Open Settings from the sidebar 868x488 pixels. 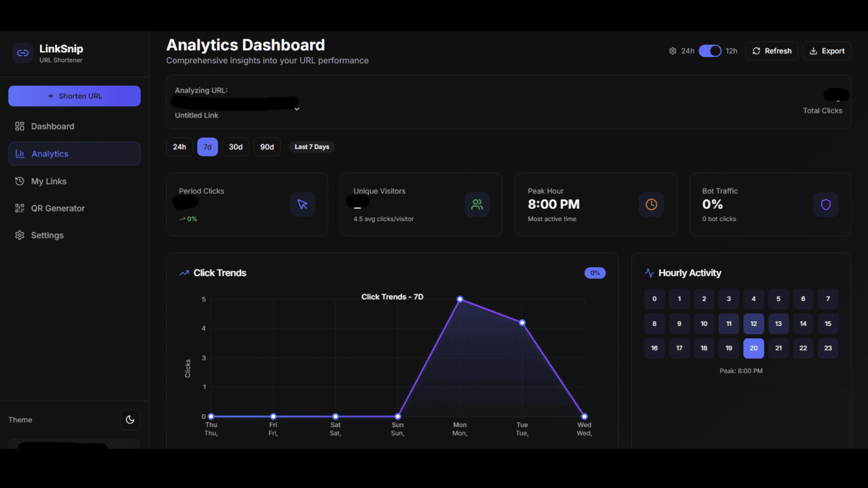pos(75,235)
